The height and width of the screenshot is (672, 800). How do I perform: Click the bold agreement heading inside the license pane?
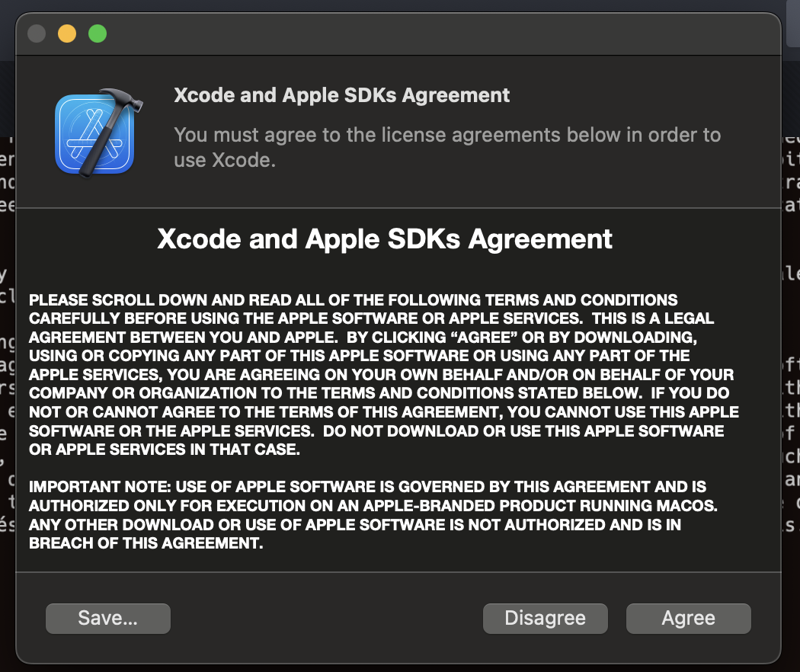[385, 238]
